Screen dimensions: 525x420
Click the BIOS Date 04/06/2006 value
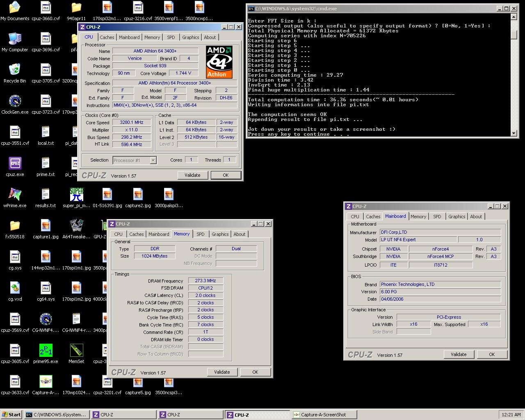coord(440,299)
